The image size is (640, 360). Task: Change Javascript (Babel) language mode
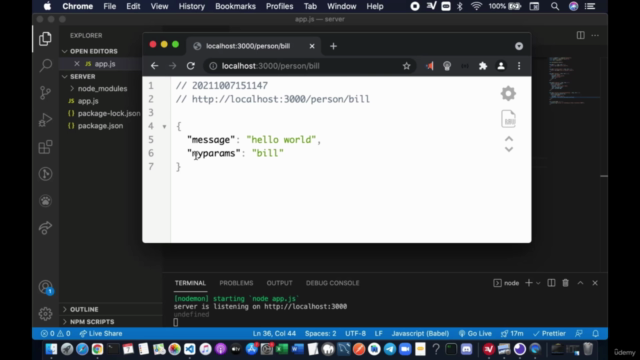point(420,333)
